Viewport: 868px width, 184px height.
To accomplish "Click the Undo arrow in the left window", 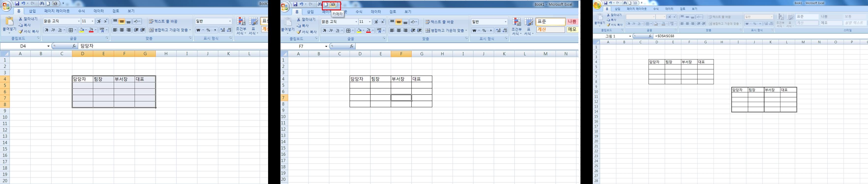I will 23,3.
